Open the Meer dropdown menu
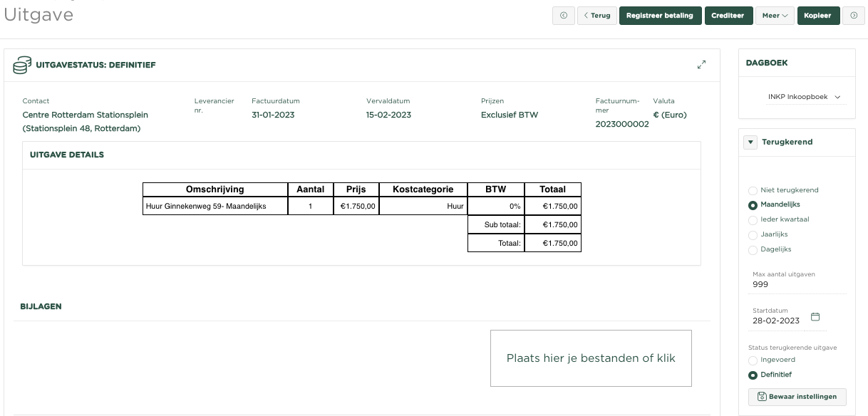The image size is (868, 416). tap(775, 16)
